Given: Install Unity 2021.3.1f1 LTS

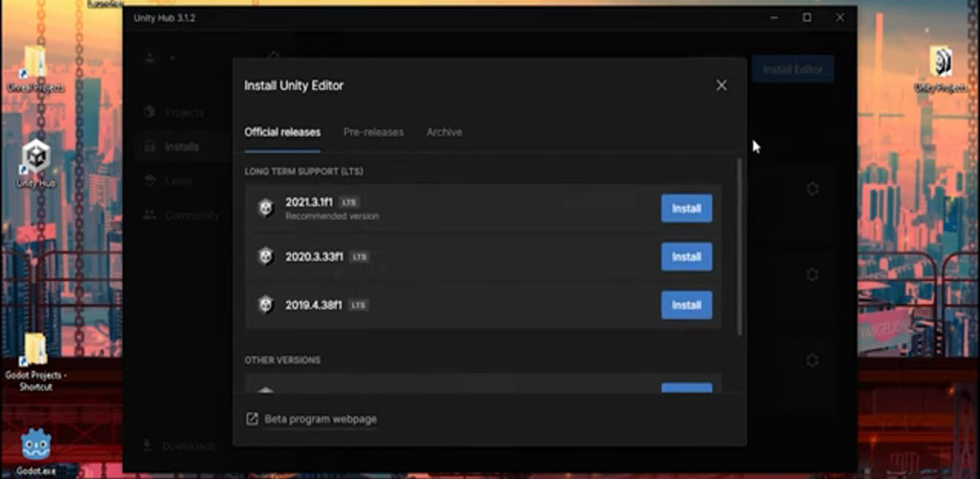Looking at the screenshot, I should click(x=686, y=208).
